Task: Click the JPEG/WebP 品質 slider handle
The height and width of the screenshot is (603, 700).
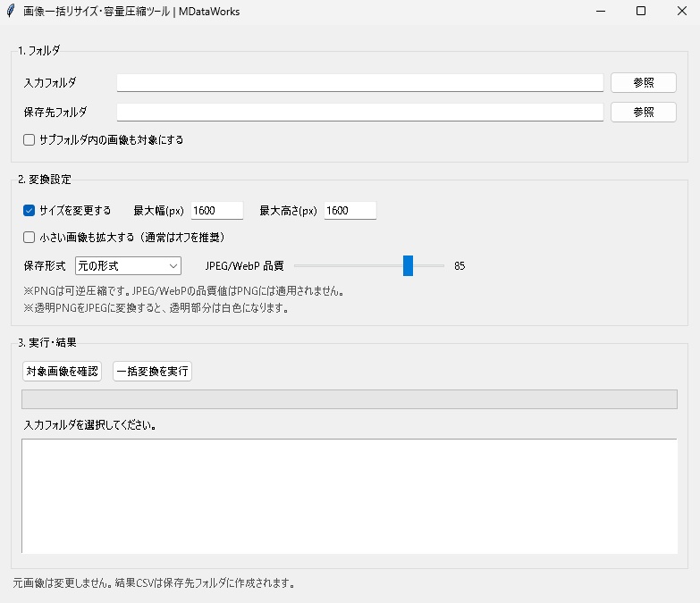Action: pos(408,266)
